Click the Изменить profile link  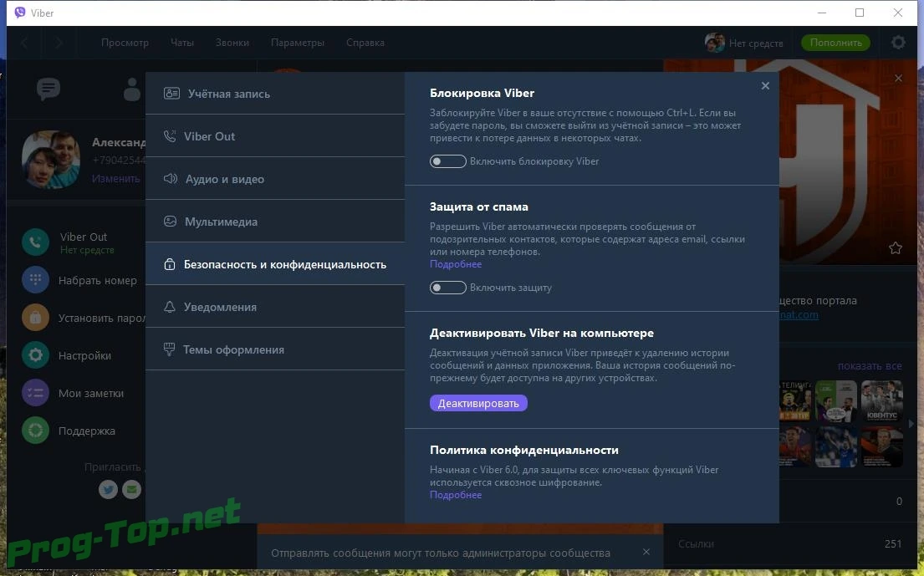[x=115, y=178]
